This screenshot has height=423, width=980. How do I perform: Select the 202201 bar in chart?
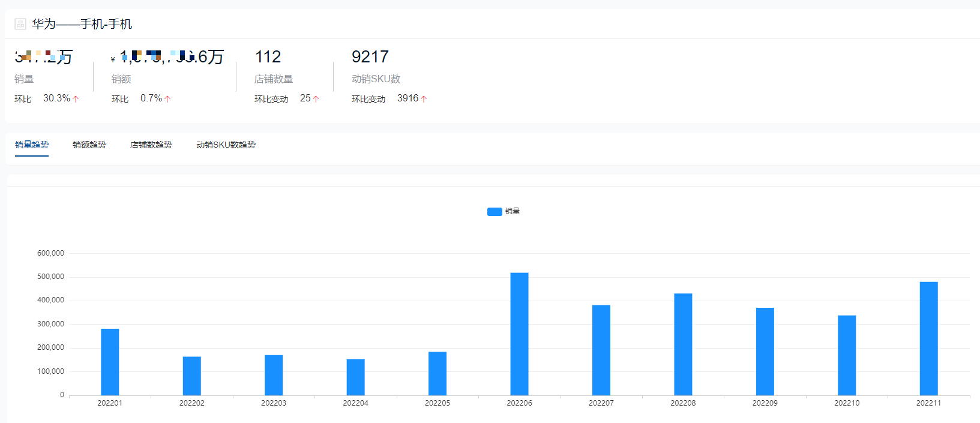click(x=110, y=362)
